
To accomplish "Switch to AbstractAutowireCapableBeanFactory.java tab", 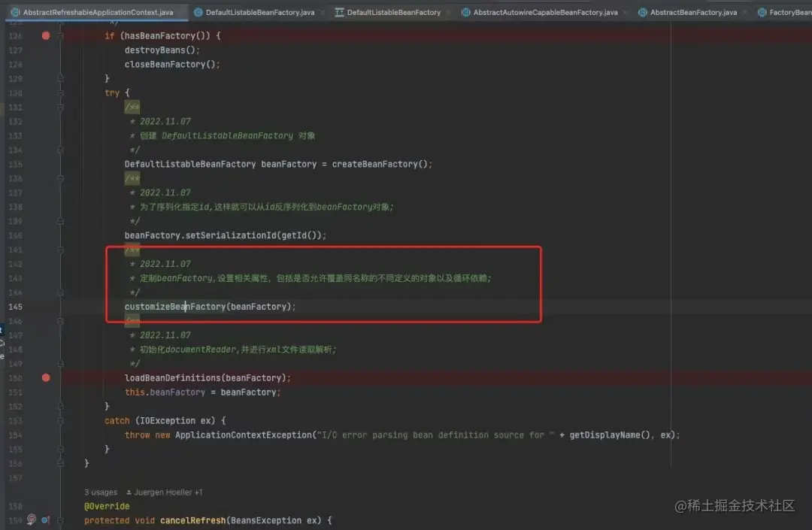I will 545,12.
